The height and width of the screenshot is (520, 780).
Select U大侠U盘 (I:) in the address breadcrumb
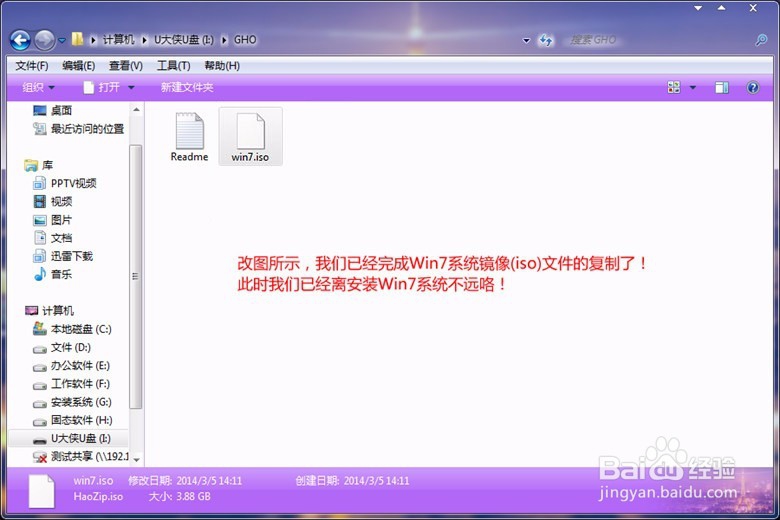coord(184,40)
